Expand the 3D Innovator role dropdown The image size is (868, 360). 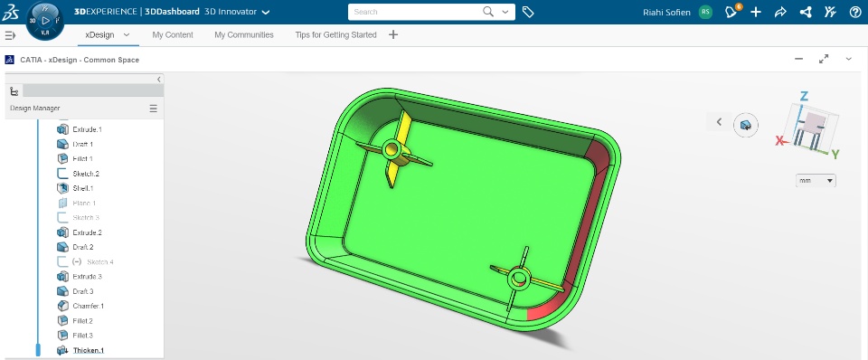pyautogui.click(x=266, y=12)
